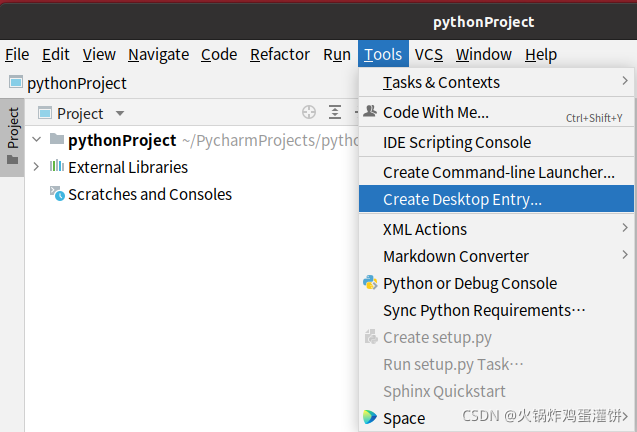
Task: Click the ~/PycharmProjects path text
Action: (270, 140)
